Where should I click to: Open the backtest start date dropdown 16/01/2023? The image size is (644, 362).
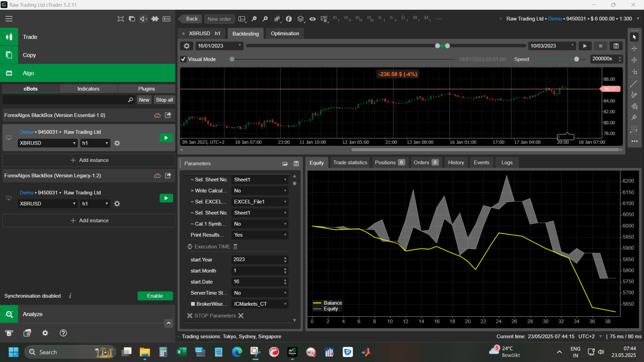(x=219, y=46)
